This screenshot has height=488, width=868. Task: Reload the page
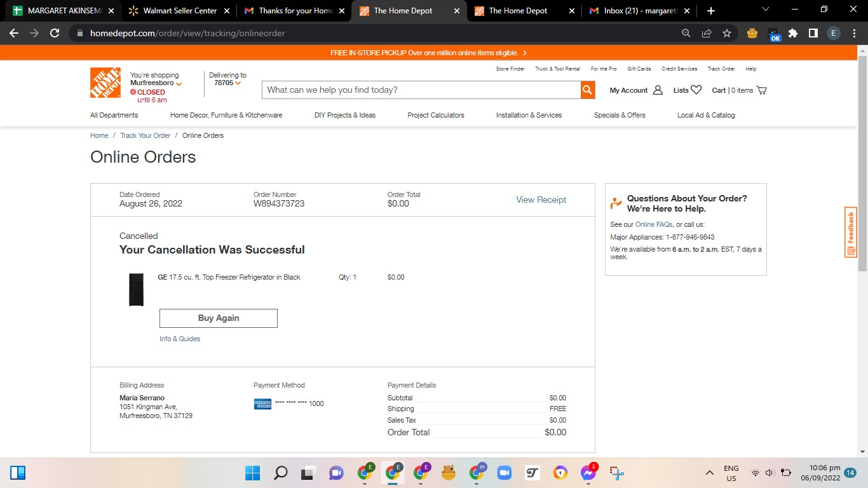pyautogui.click(x=55, y=33)
